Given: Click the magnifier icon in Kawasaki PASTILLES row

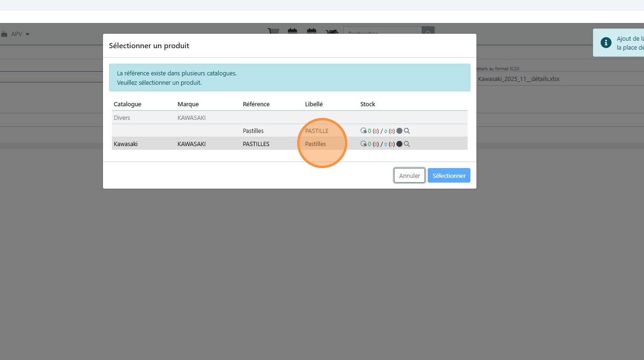Looking at the screenshot, I should (x=407, y=144).
